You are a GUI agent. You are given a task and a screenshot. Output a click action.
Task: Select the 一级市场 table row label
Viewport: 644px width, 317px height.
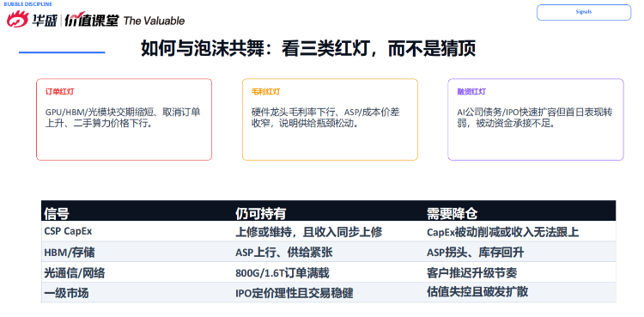[66, 293]
